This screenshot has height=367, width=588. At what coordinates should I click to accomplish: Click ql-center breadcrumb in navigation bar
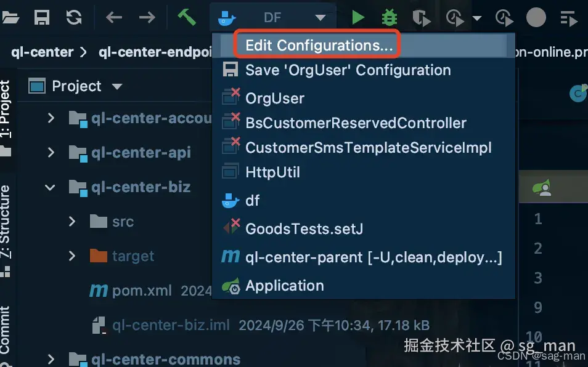point(42,52)
